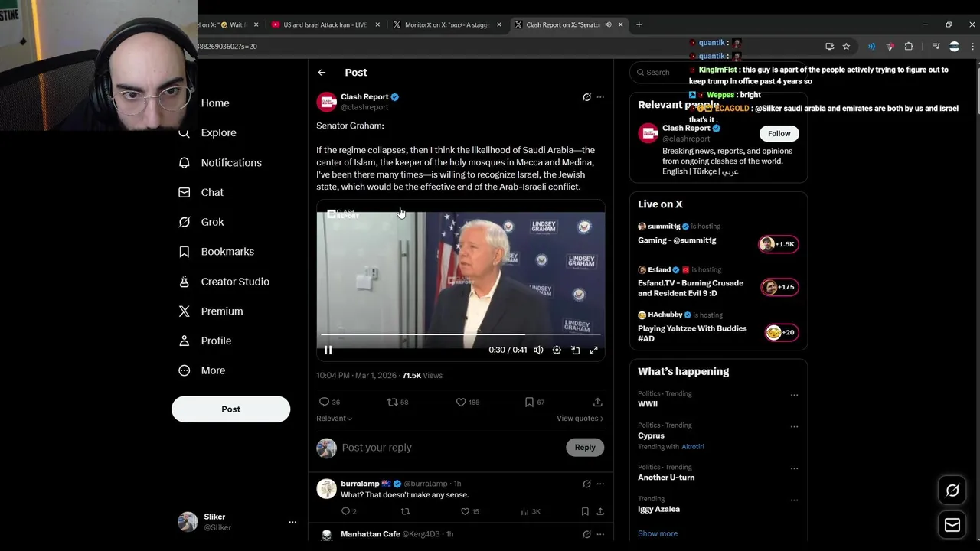The image size is (980, 551).
Task: Switch to US and Israel Attack Iran tab
Action: tap(325, 24)
